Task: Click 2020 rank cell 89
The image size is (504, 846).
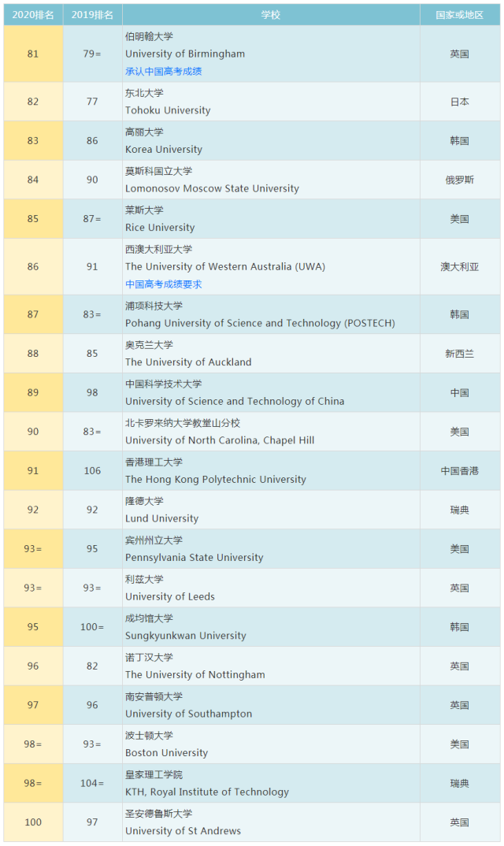Action: (33, 393)
